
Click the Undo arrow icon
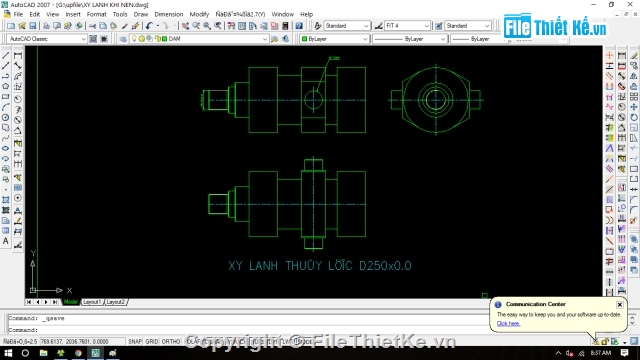(x=149, y=26)
